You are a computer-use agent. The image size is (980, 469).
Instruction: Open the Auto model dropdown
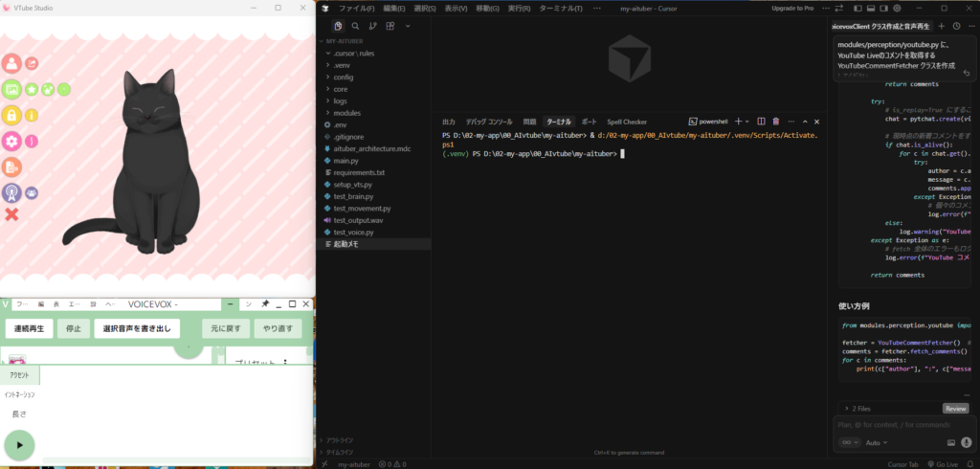(876, 443)
